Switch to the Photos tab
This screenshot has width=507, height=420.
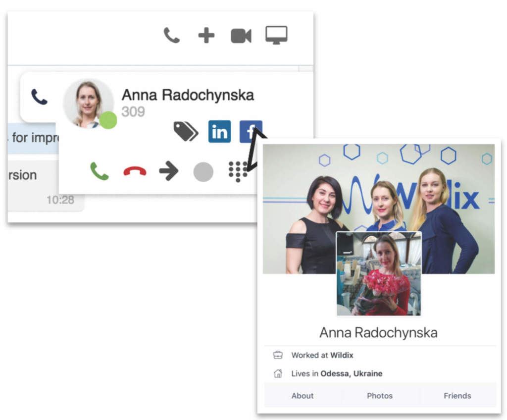380,396
